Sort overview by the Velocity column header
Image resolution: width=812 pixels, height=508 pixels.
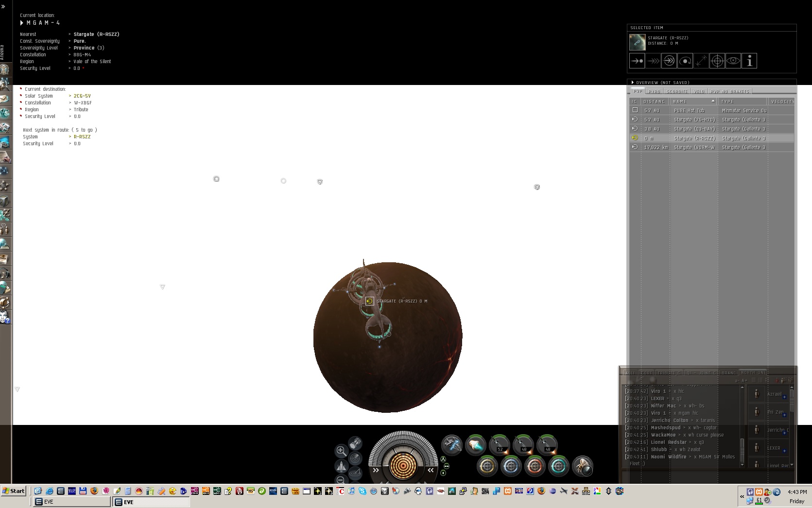(x=781, y=102)
